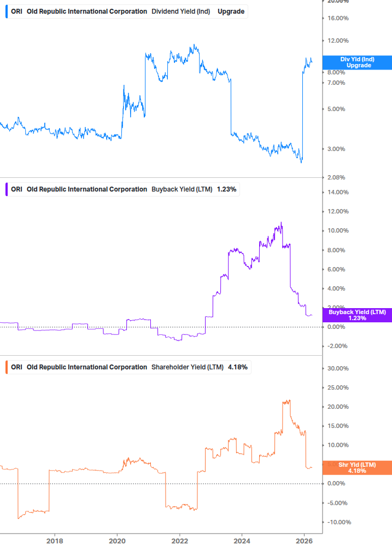
Task: Click Old Republic International Corporation in Dividend Yield legend
Action: click(87, 11)
